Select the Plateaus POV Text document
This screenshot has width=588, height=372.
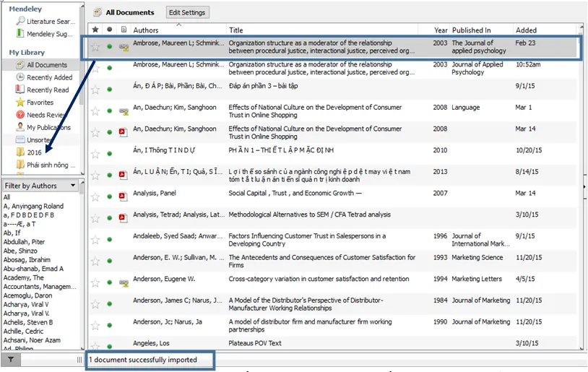click(255, 343)
